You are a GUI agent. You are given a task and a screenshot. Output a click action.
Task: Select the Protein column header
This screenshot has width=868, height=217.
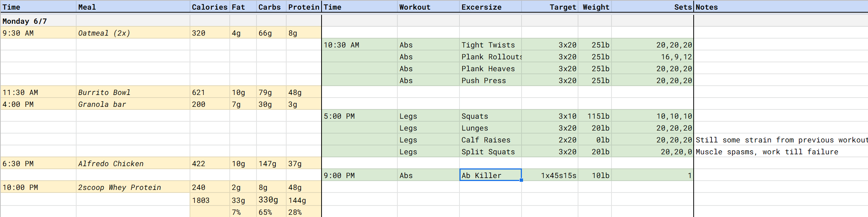(303, 7)
